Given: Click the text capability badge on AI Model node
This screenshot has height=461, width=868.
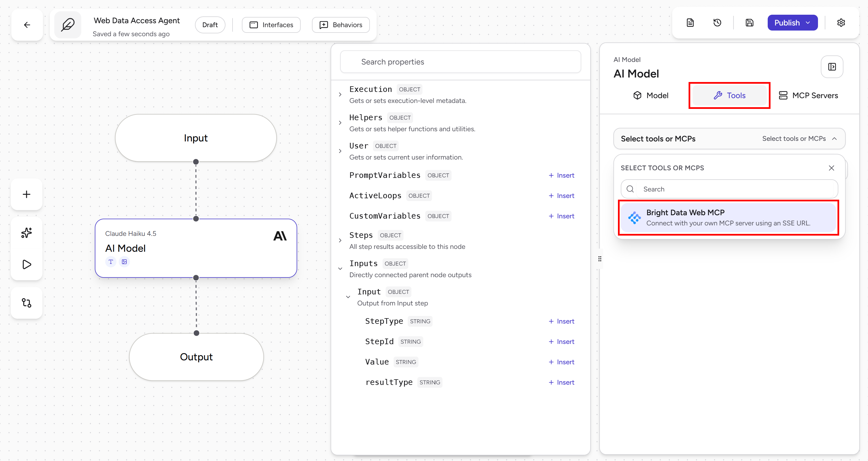Looking at the screenshot, I should (110, 262).
